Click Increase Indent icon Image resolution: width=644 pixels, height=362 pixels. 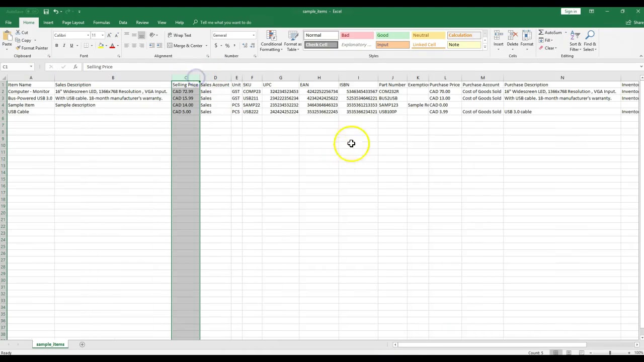[159, 46]
